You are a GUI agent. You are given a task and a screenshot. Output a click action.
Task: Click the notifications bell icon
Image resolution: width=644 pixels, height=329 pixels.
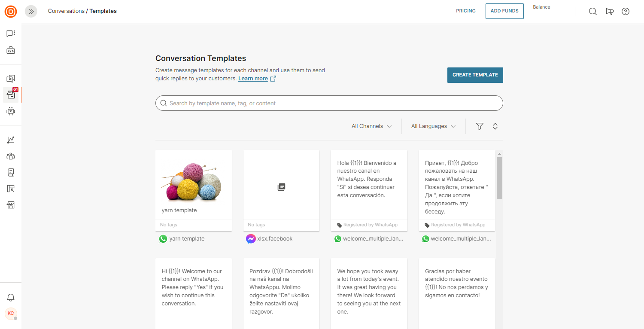tap(11, 297)
